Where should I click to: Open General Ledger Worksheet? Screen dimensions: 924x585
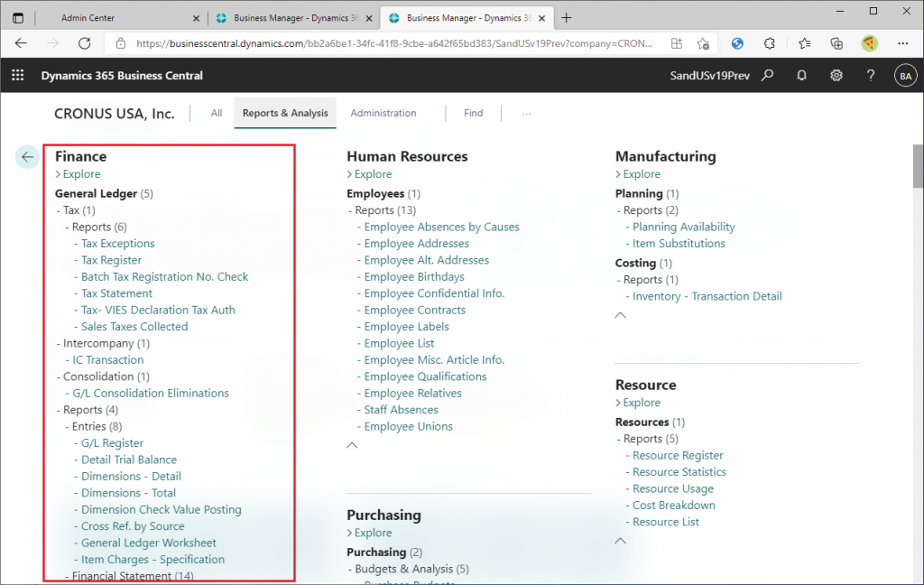point(149,543)
